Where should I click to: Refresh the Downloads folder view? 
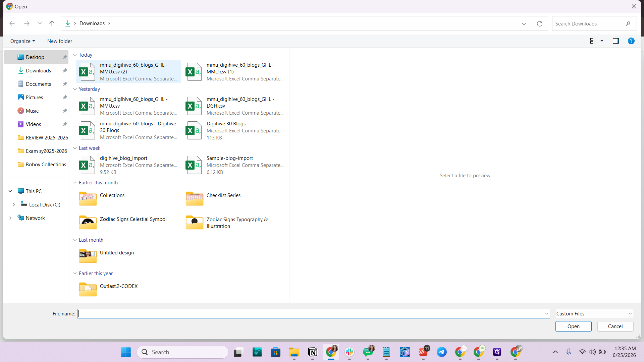point(539,23)
